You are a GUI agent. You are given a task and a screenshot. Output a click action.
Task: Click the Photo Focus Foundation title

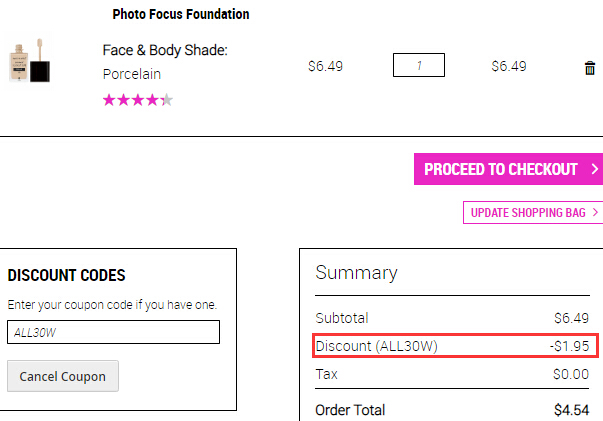(181, 14)
